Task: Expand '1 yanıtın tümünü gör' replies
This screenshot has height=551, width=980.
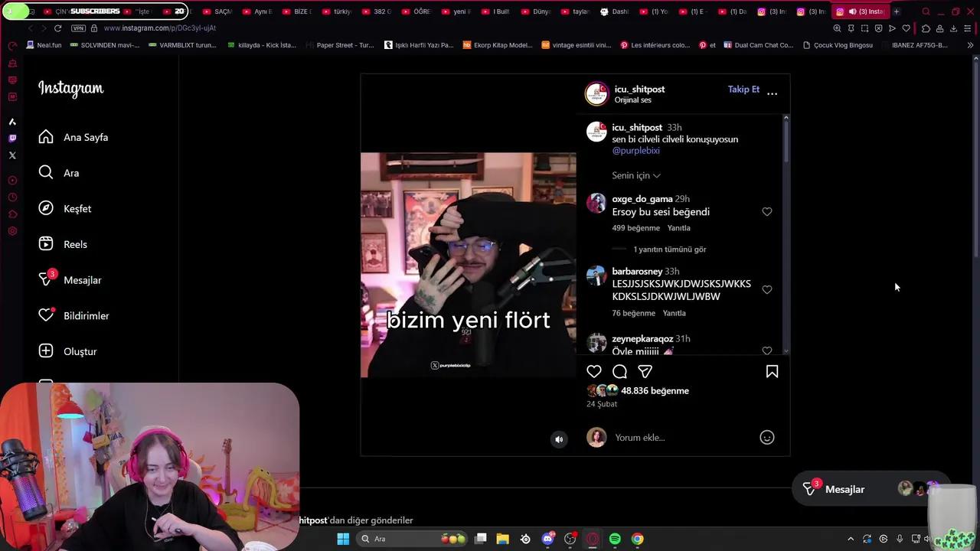Action: click(669, 249)
